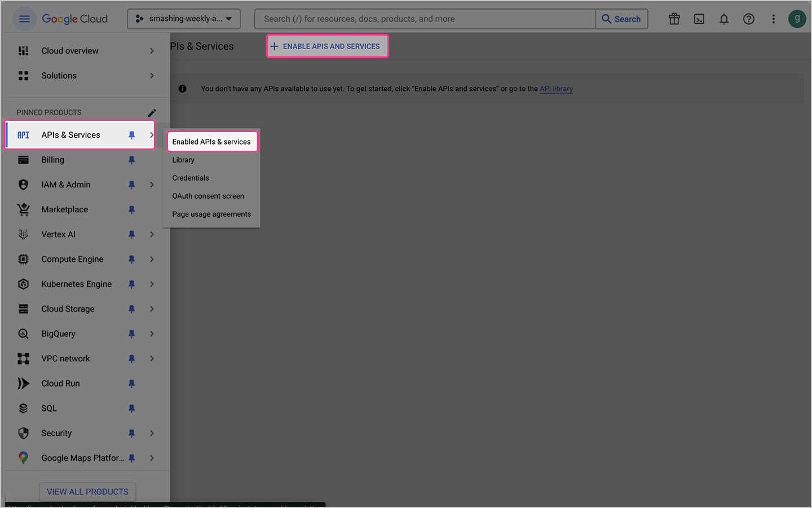Expand the IAM & Admin submenu
Image resolution: width=812 pixels, height=508 pixels.
pos(152,185)
